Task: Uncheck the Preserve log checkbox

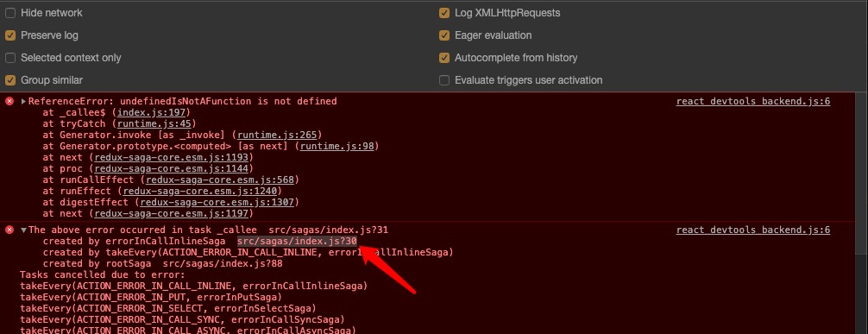Action: 10,35
